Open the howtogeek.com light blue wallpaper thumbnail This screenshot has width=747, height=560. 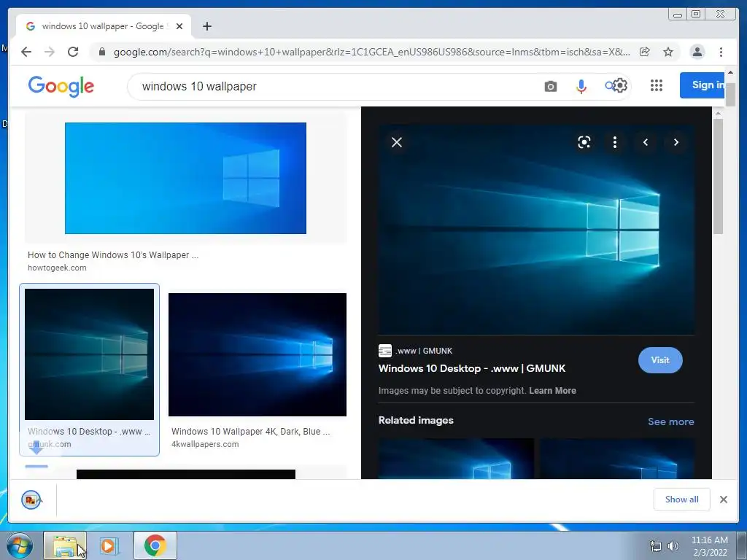(185, 178)
